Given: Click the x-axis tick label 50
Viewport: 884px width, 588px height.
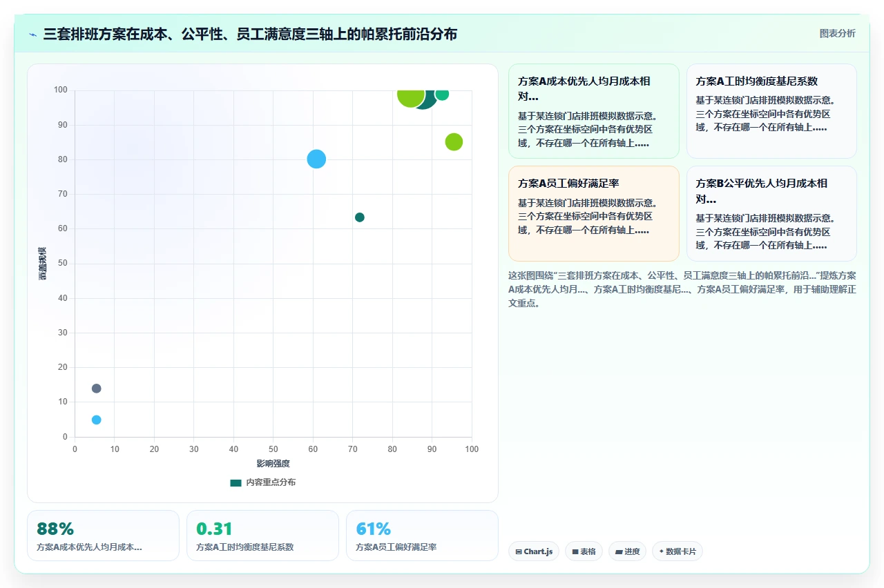Looking at the screenshot, I should click(273, 449).
